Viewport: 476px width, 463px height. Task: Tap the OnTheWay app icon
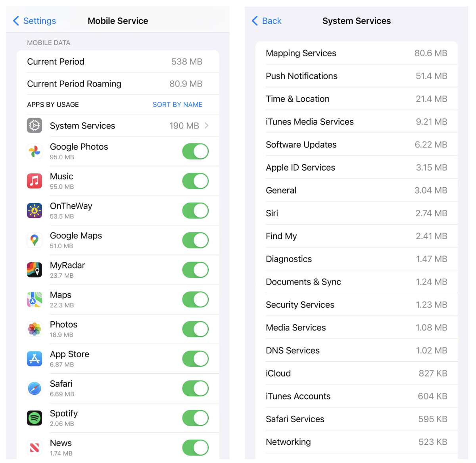tap(35, 211)
